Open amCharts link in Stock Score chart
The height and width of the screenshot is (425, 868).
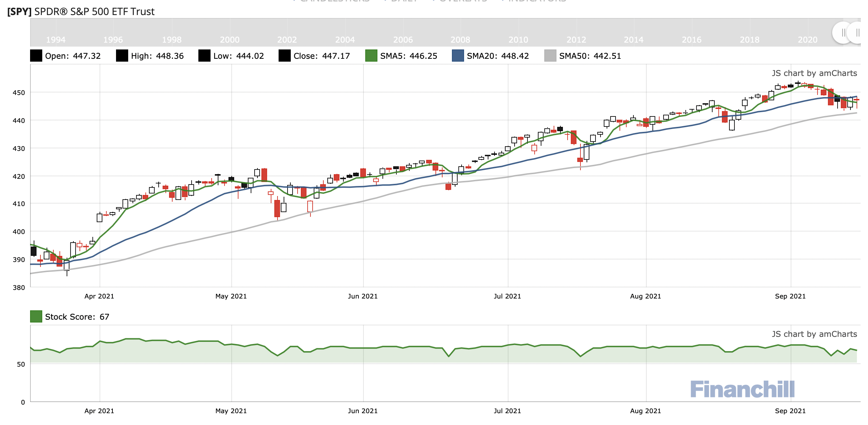pos(814,334)
